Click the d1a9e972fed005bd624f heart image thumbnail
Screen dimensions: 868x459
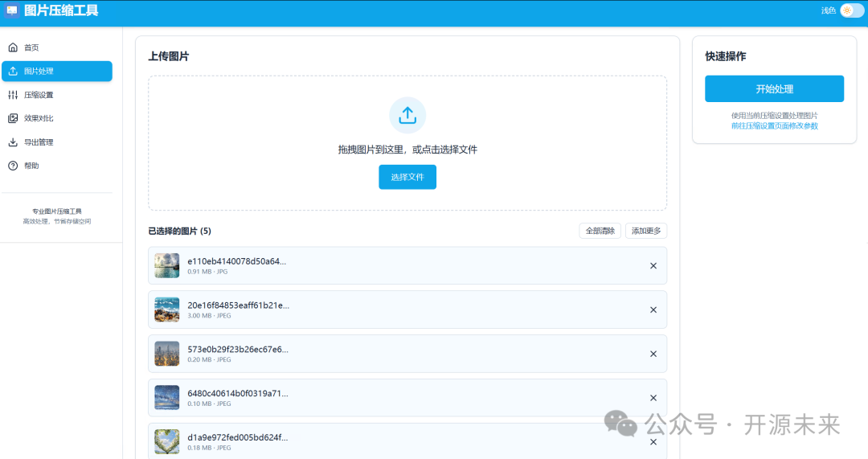(x=166, y=441)
